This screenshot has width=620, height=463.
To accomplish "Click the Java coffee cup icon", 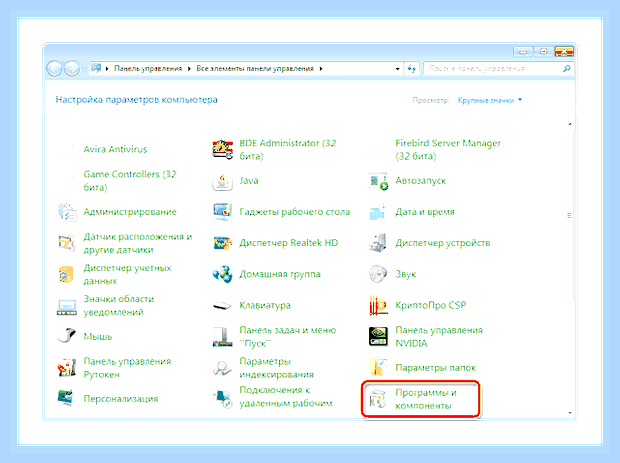I will 222,181.
